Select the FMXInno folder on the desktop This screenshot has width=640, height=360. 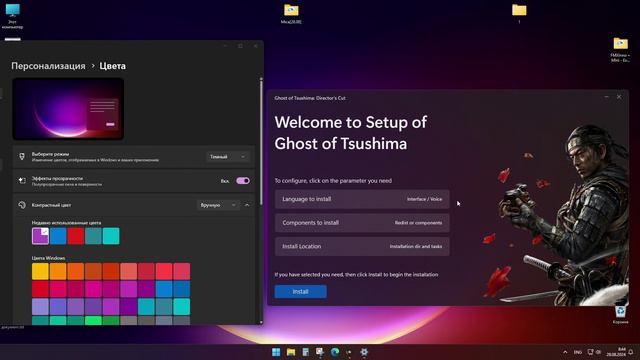point(620,49)
